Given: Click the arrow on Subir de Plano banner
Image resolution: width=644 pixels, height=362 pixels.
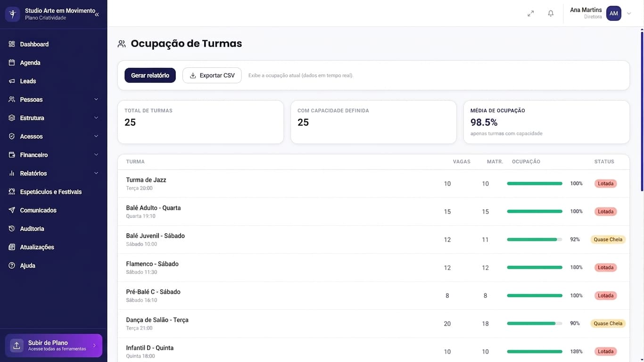Looking at the screenshot, I should coord(94,346).
